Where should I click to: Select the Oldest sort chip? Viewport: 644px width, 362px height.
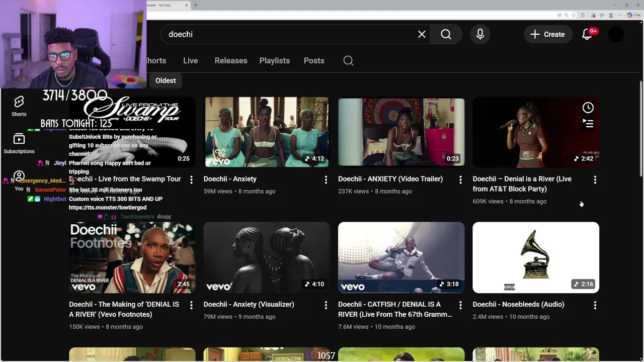[x=166, y=80]
